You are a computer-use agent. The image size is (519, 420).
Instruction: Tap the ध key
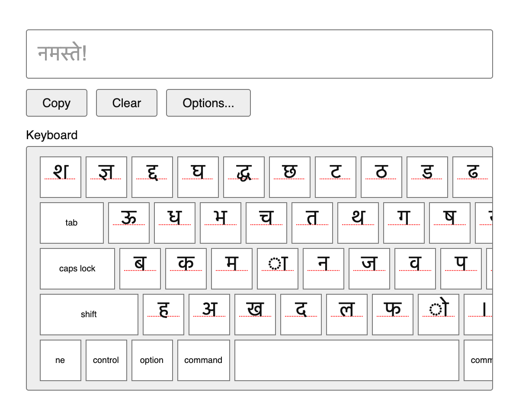click(175, 223)
